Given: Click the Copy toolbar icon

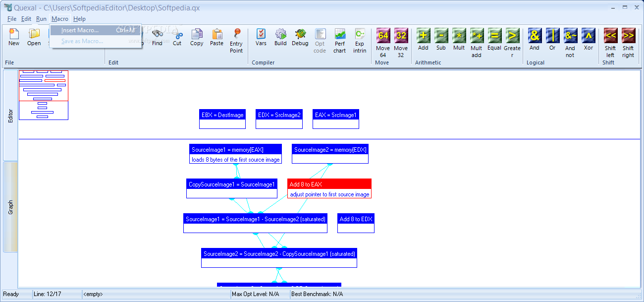Looking at the screenshot, I should click(x=197, y=34).
